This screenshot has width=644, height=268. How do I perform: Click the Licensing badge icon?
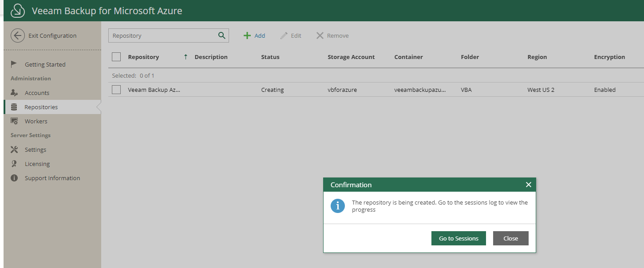[14, 164]
